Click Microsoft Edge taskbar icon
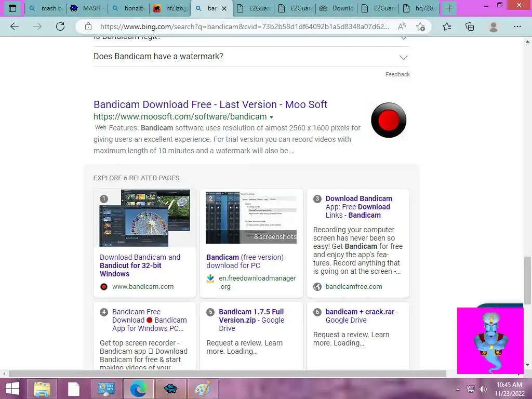This screenshot has height=399, width=532. point(138,389)
